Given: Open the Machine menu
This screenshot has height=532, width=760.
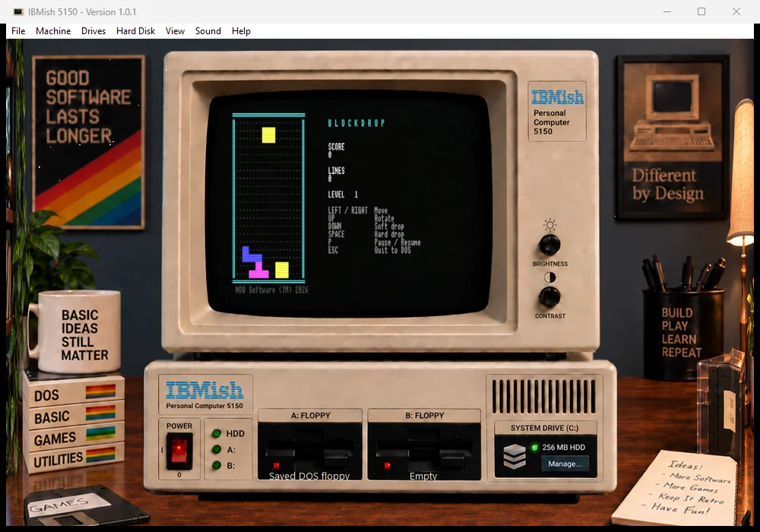Looking at the screenshot, I should [53, 31].
